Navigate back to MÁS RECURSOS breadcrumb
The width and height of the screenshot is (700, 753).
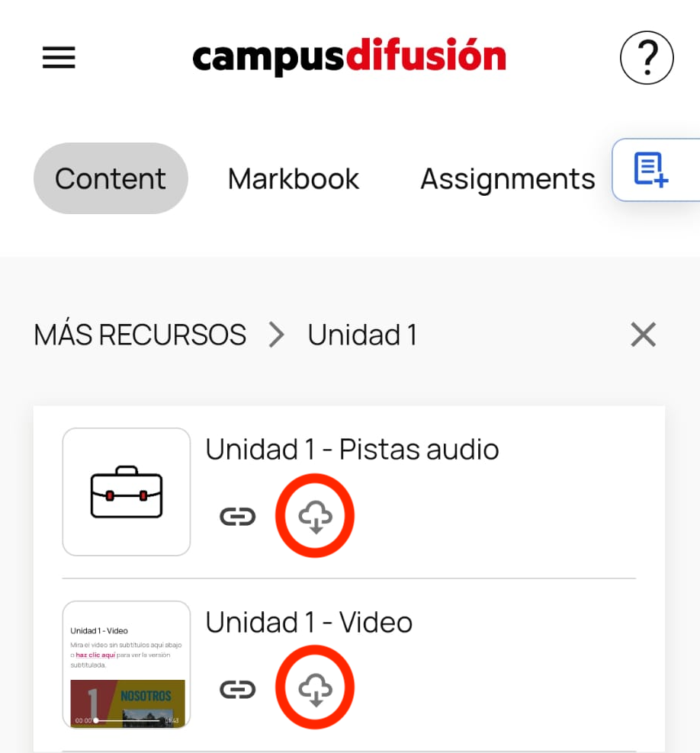[140, 335]
